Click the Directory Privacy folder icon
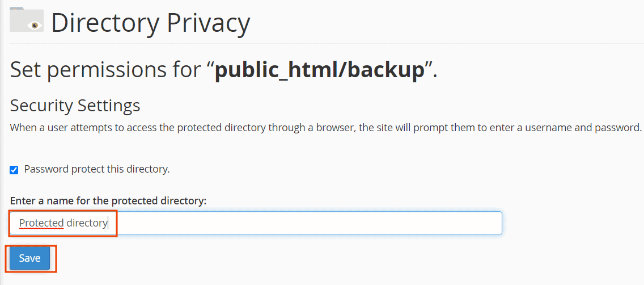This screenshot has width=644, height=285. pos(26,19)
